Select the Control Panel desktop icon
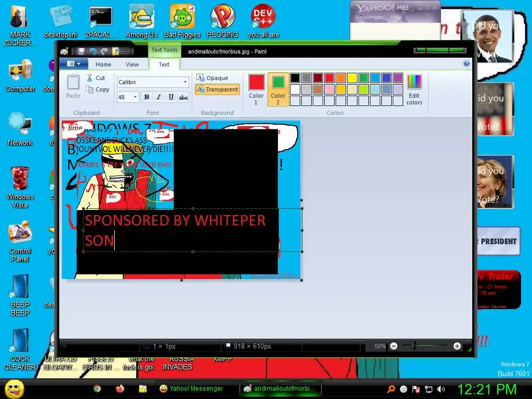 (x=20, y=242)
